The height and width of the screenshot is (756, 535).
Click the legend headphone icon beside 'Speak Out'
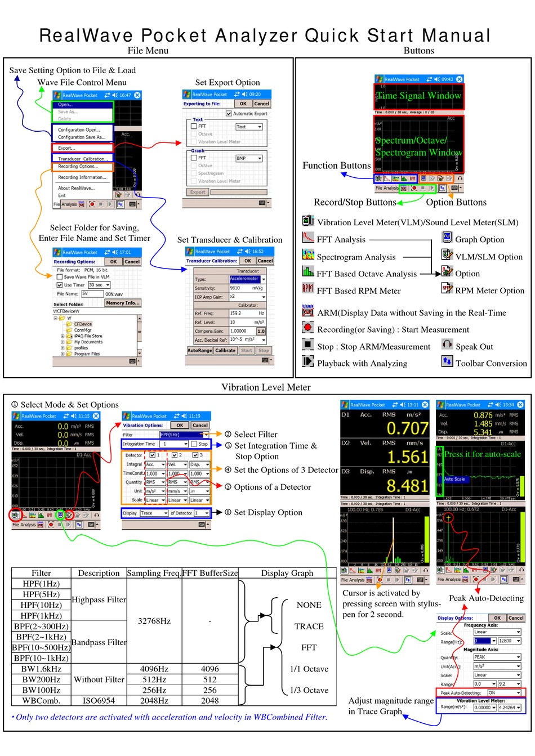(447, 344)
